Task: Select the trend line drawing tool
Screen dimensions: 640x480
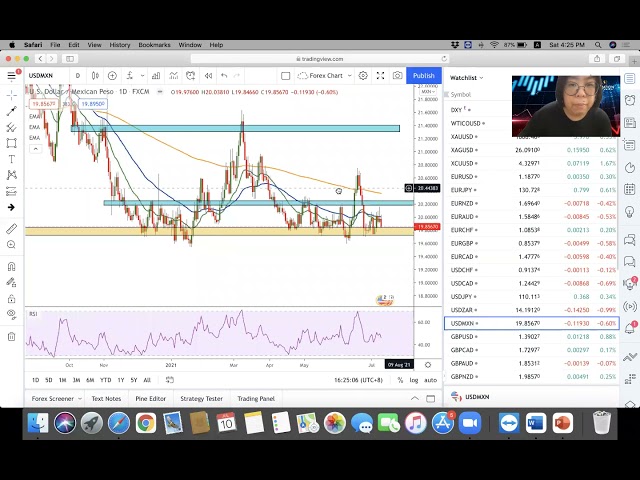Action: pos(11,111)
